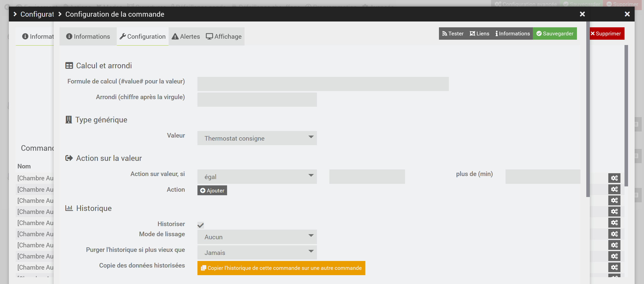This screenshot has width=644, height=284.
Task: Click the Informations button in top toolbar
Action: [x=512, y=34]
